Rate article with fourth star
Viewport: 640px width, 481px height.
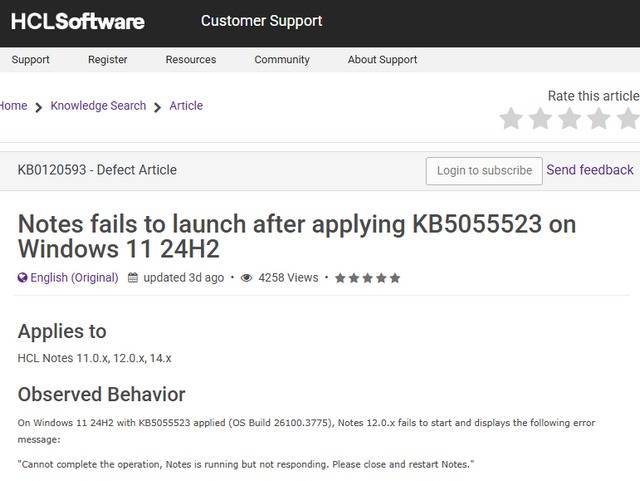598,119
